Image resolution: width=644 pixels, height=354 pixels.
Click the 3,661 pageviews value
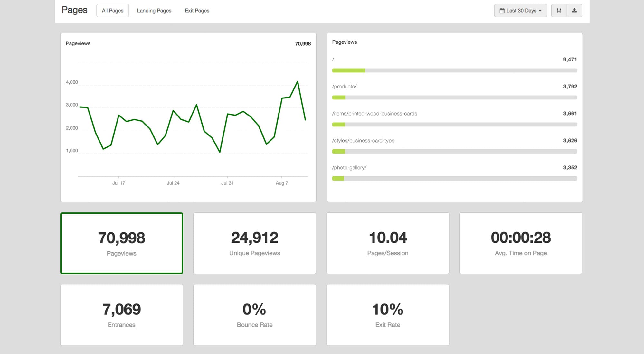click(x=570, y=114)
